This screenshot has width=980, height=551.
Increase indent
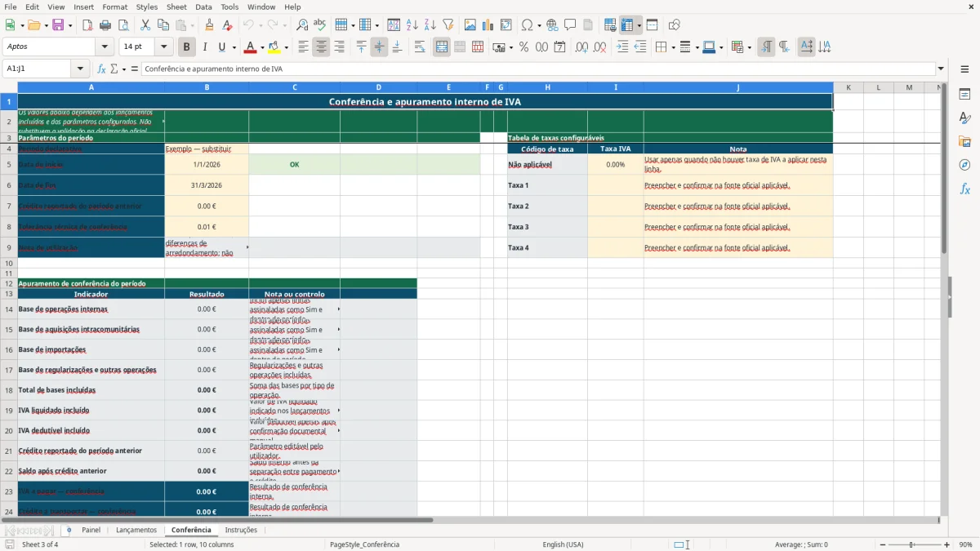click(622, 47)
